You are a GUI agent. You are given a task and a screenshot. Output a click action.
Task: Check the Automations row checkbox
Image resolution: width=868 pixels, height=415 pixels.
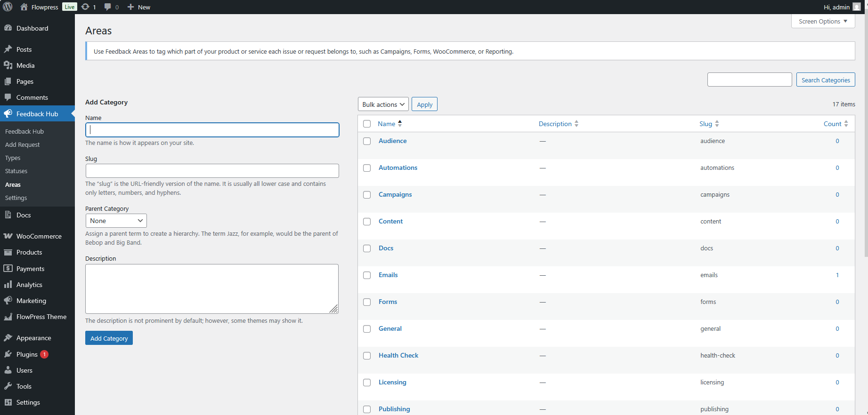pos(367,168)
